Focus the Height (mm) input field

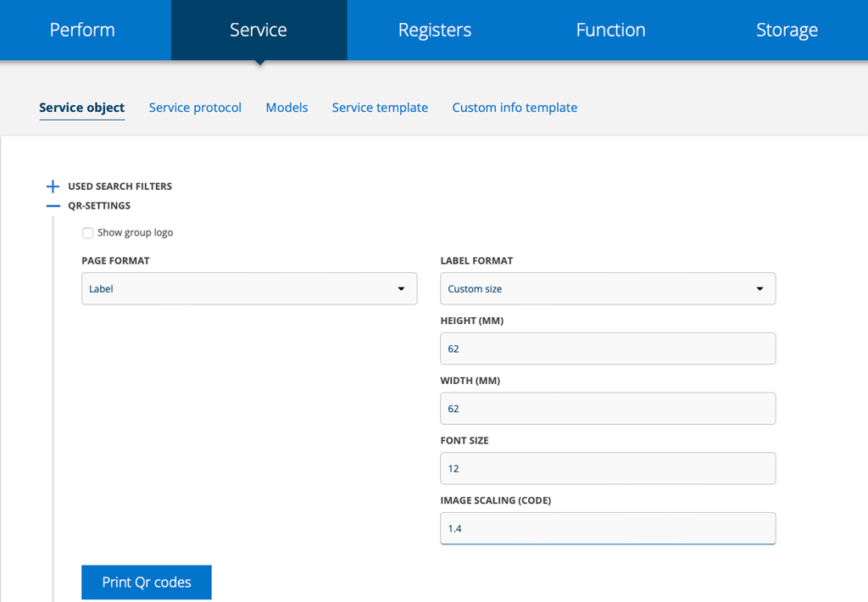click(608, 348)
